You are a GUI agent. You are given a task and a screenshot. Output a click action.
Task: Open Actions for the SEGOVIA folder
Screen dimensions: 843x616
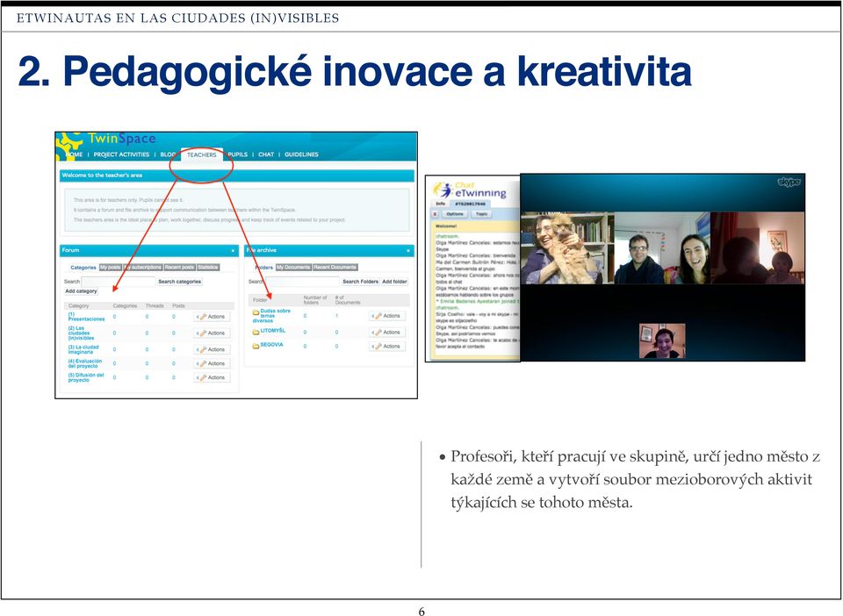click(x=387, y=347)
